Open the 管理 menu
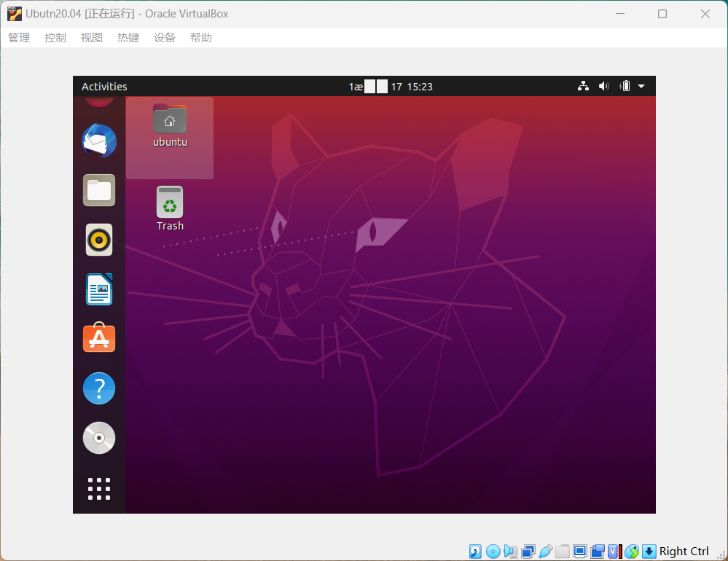The image size is (728, 561). point(19,38)
